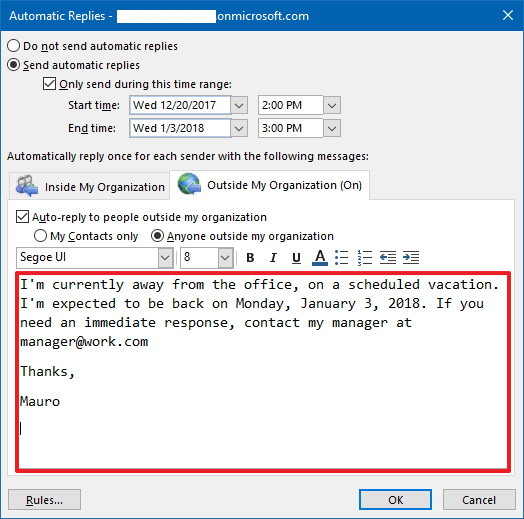Increase the indent of reply text

coord(411,258)
